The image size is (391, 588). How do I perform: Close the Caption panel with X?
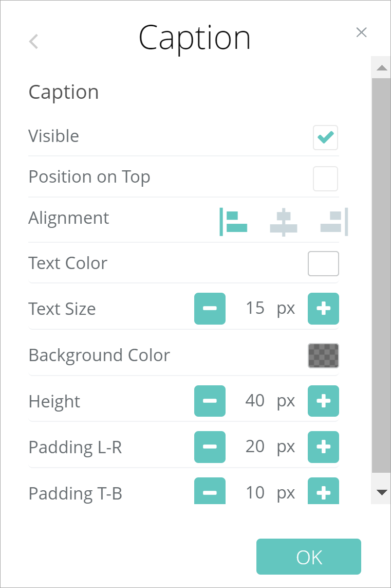point(361,32)
